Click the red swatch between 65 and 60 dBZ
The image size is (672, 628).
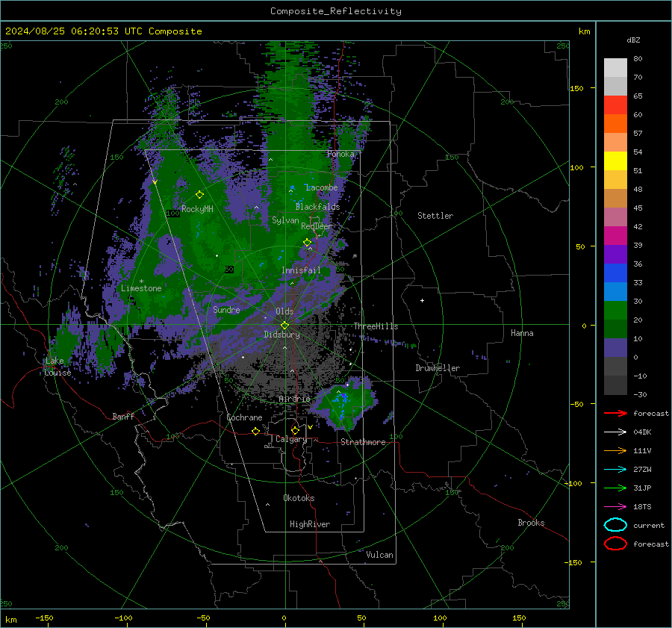point(615,105)
